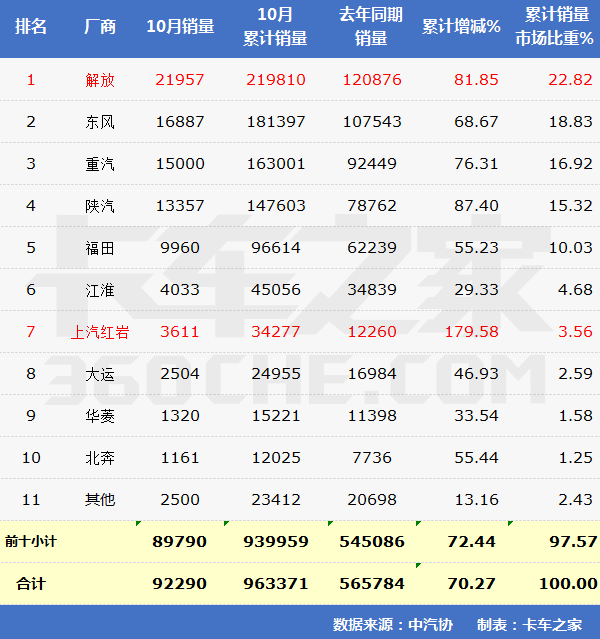
Task: Select the subtotal share 97.57
Action: (573, 542)
